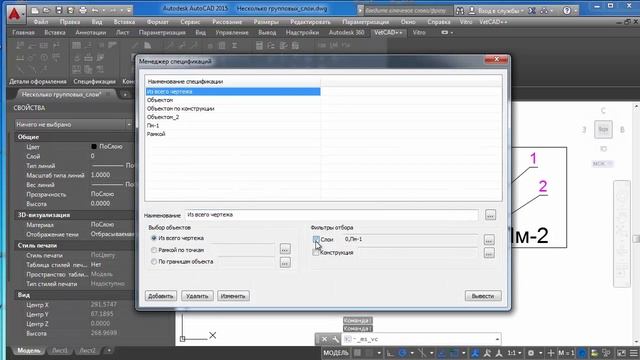640x360 pixels.
Task: Click the Open file icon in quick access toolbar
Action: tap(47, 10)
